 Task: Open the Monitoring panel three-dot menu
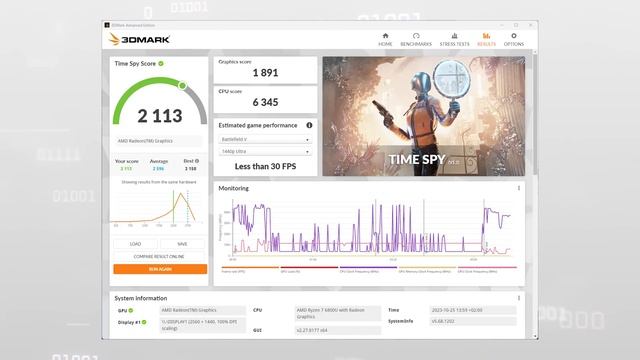pos(518,188)
